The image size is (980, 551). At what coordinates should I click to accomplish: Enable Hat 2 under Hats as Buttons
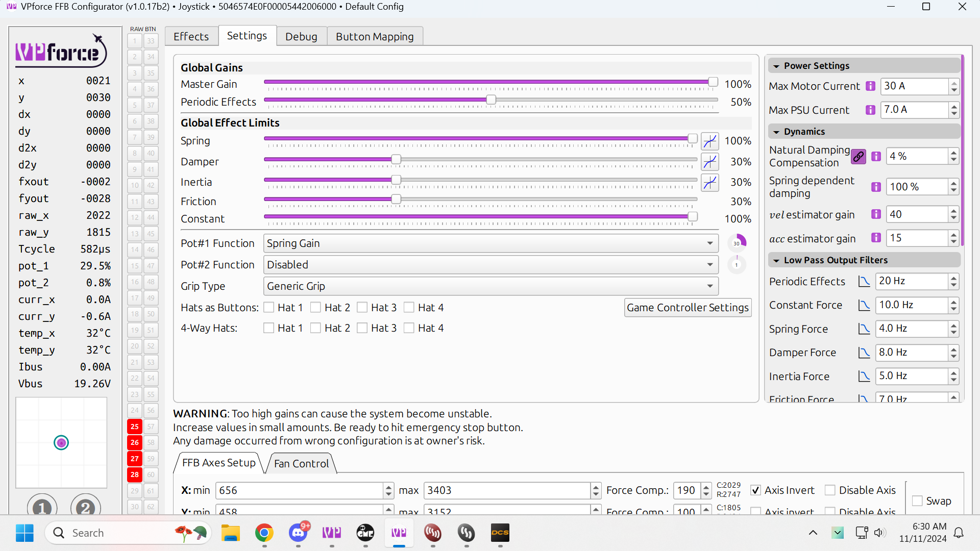pos(315,308)
